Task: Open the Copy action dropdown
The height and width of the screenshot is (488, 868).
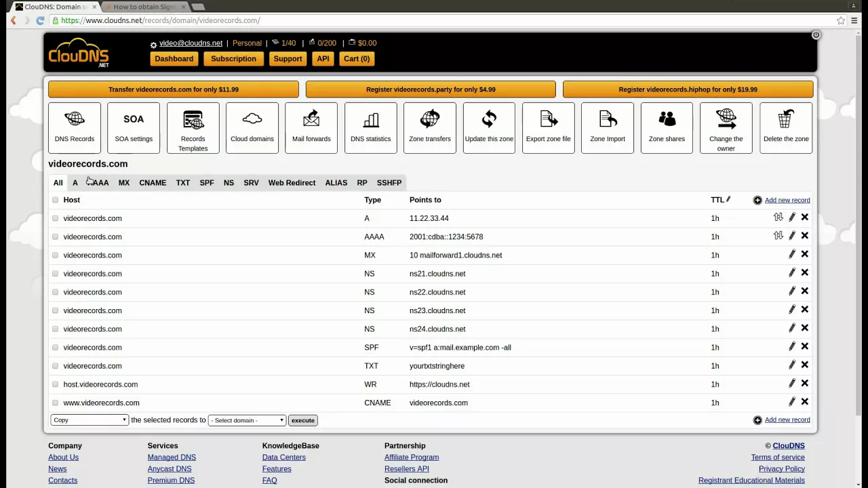Action: pyautogui.click(x=90, y=420)
